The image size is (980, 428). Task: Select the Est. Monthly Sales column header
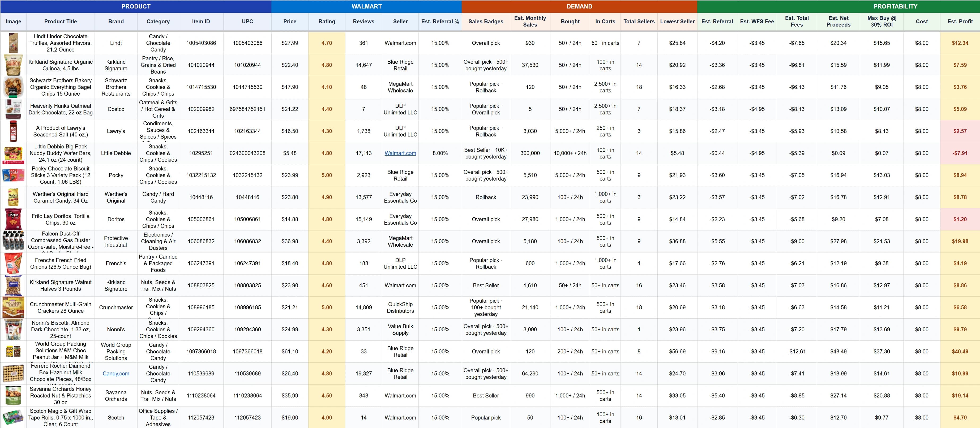point(530,21)
